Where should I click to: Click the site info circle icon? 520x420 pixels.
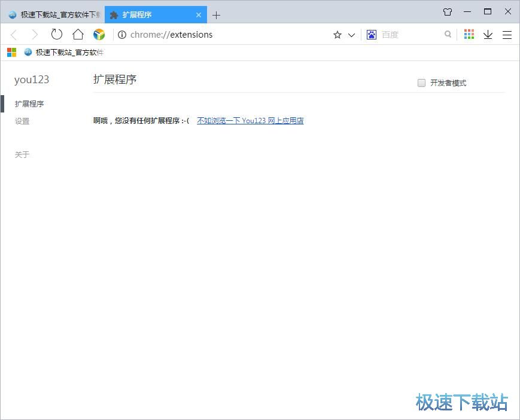coord(122,35)
